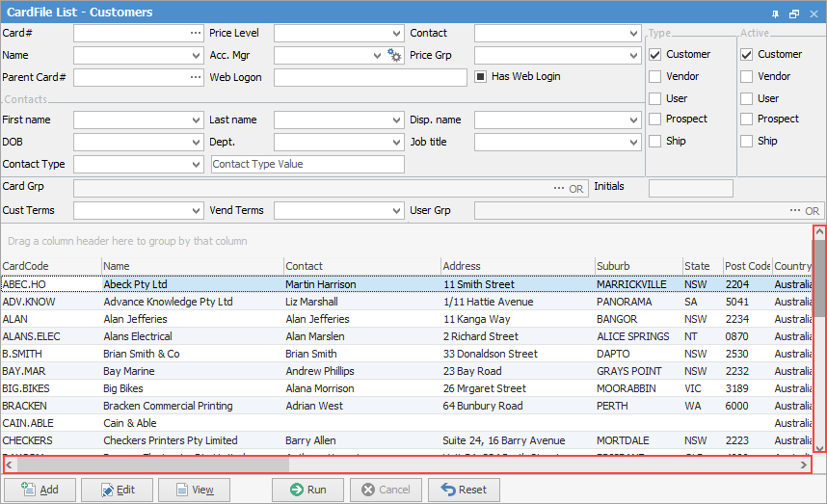The width and height of the screenshot is (827, 504).
Task: Click the Parent Card# ellipsis lookup
Action: pyautogui.click(x=195, y=77)
